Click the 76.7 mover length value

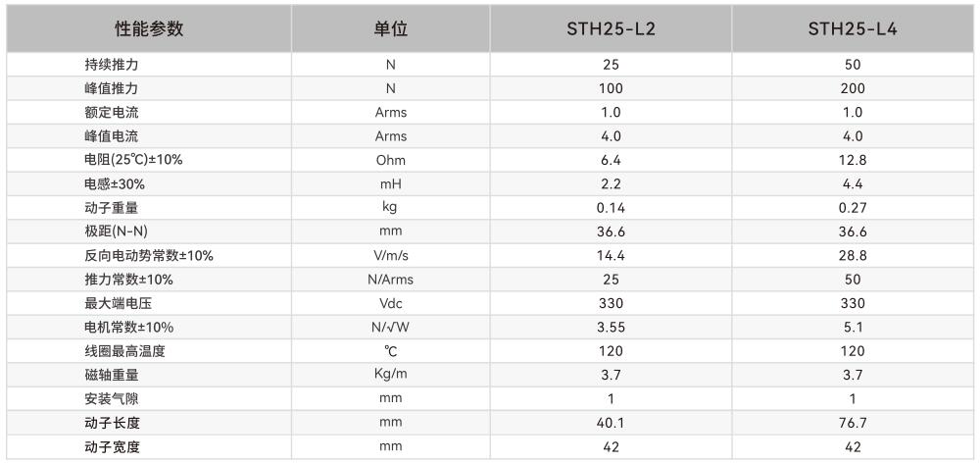853,423
